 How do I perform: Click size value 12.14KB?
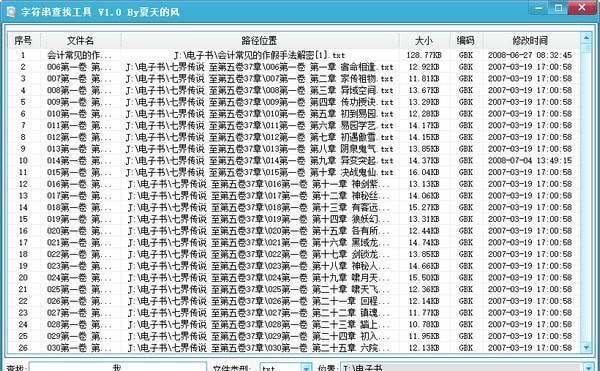[x=424, y=301]
